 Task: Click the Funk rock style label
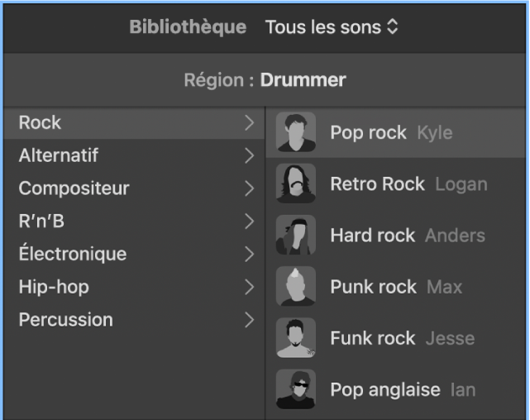373,338
